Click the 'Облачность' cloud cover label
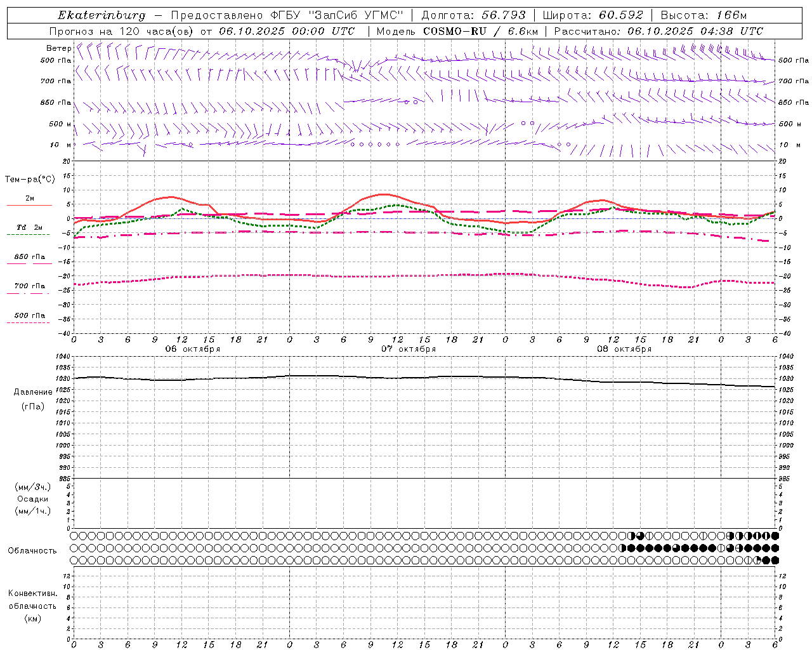Image resolution: width=812 pixels, height=650 pixels. 32,551
